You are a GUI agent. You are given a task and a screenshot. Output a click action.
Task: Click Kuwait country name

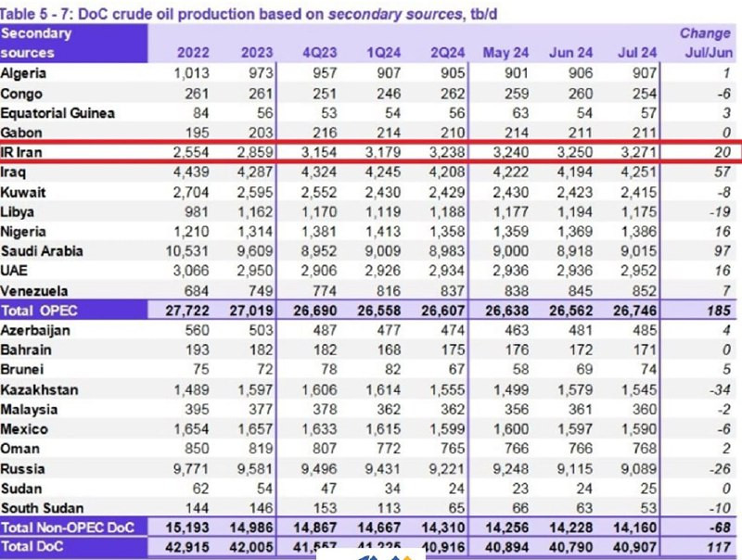(x=23, y=192)
